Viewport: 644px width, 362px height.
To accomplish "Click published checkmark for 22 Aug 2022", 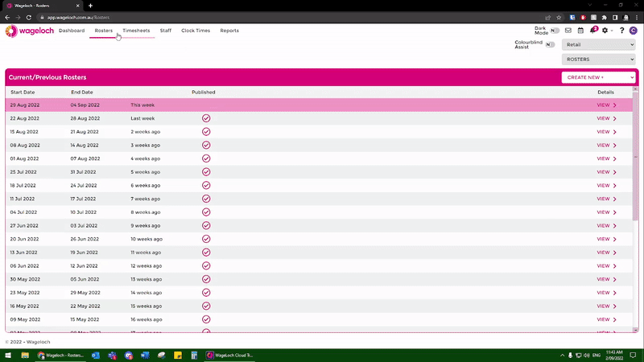I will pyautogui.click(x=206, y=118).
